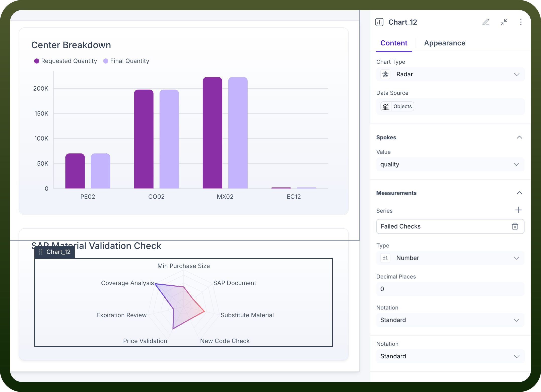Open the Chart Type Radar dropdown

point(450,74)
